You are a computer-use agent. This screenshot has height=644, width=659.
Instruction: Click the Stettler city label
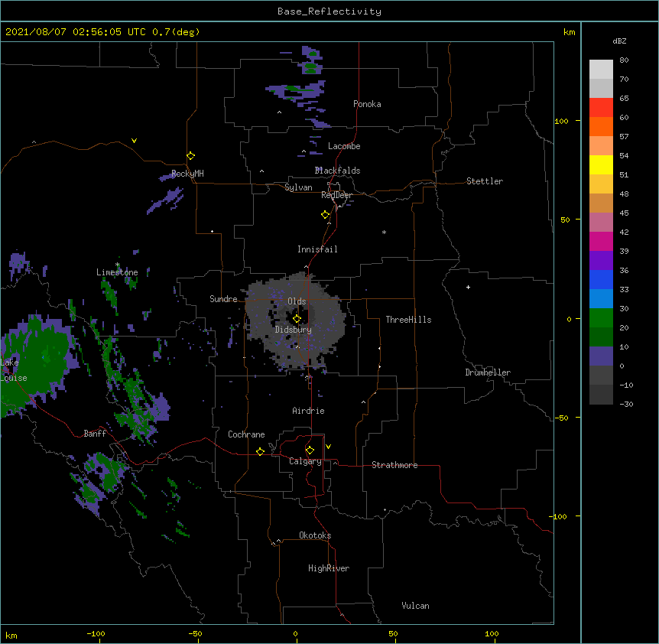[x=485, y=181]
